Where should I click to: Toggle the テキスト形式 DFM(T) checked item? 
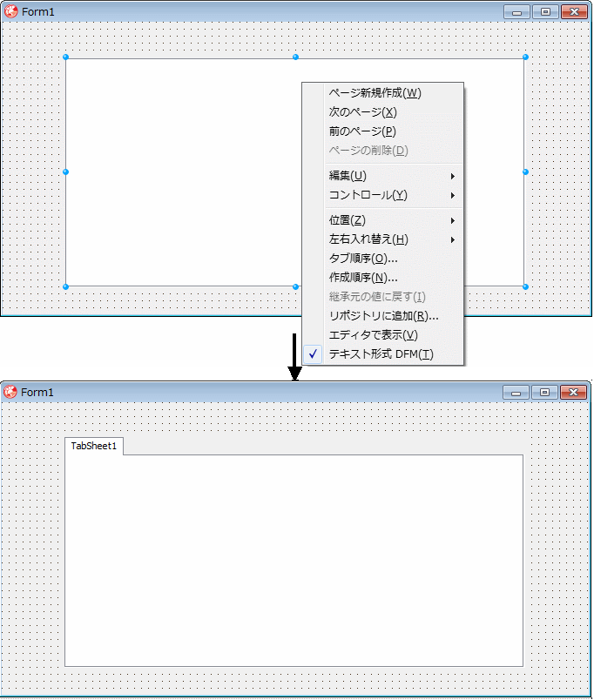coord(382,354)
